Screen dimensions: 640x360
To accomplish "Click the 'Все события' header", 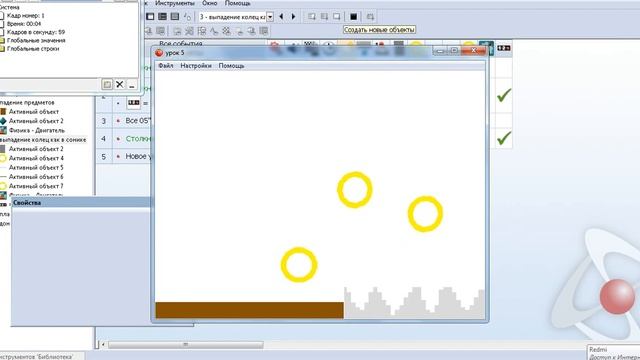I will click(x=181, y=43).
